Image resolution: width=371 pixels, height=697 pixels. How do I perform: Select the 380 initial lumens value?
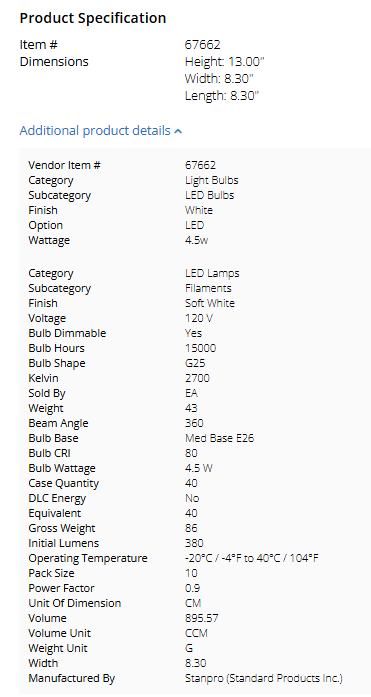[194, 544]
